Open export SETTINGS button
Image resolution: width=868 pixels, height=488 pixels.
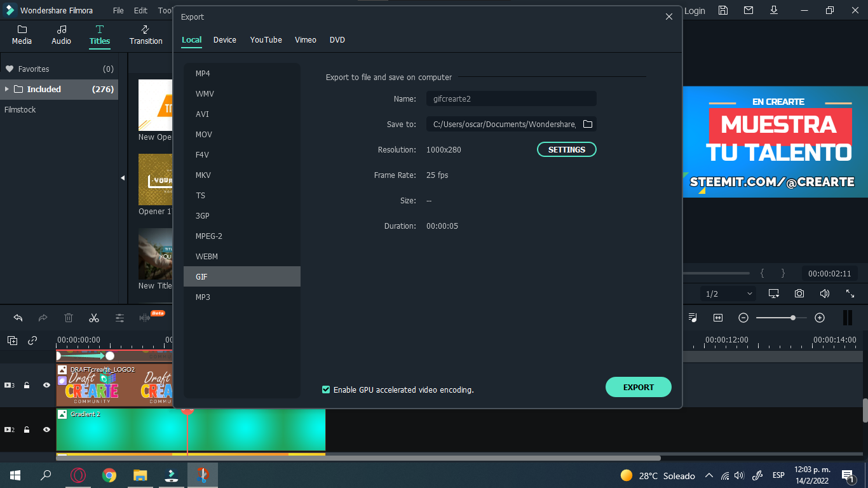tap(567, 149)
